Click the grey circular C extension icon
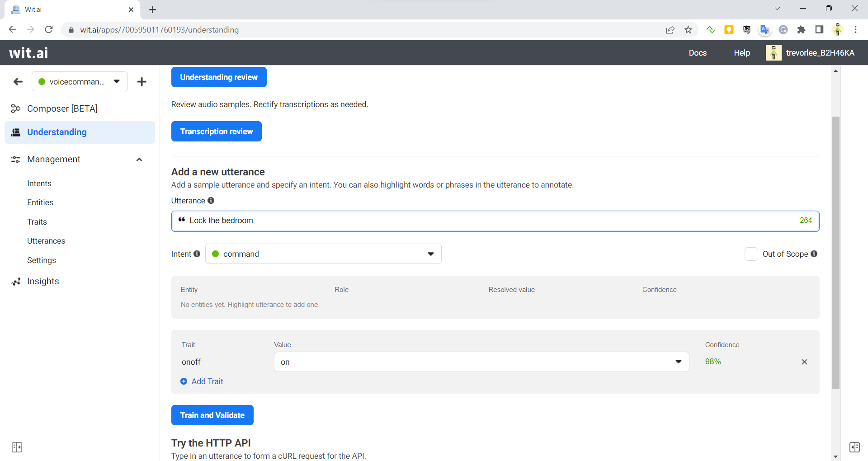The height and width of the screenshot is (461, 868). click(x=783, y=30)
